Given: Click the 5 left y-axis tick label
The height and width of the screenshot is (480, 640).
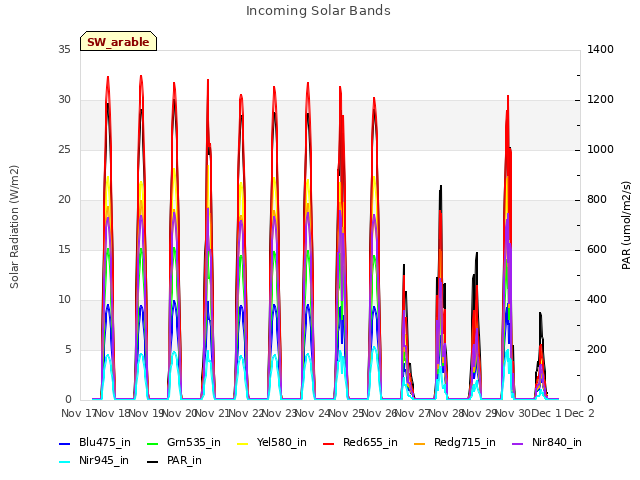Looking at the screenshot, I should click(68, 350).
